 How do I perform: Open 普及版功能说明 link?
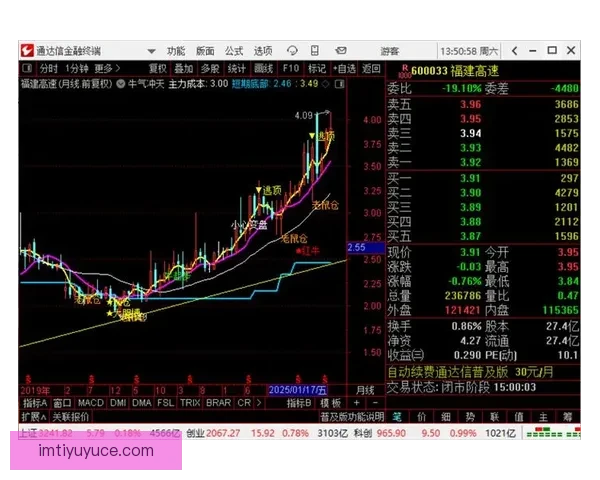pyautogui.click(x=352, y=417)
